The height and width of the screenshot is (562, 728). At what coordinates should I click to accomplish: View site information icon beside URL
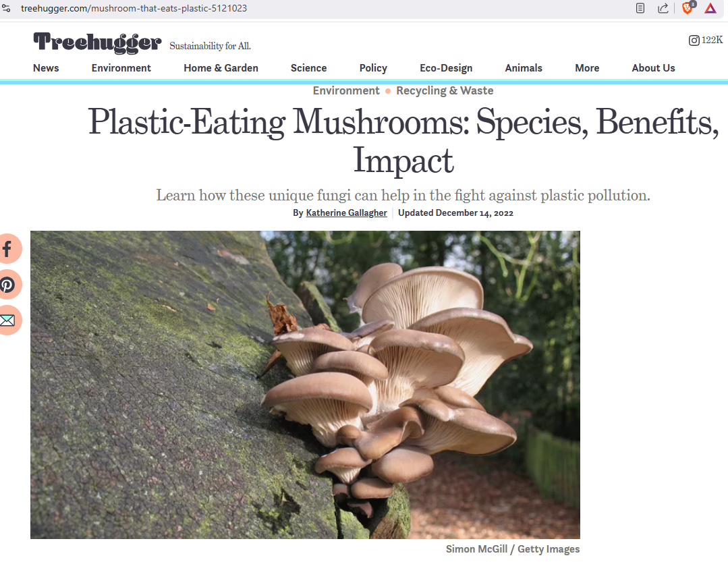point(6,8)
